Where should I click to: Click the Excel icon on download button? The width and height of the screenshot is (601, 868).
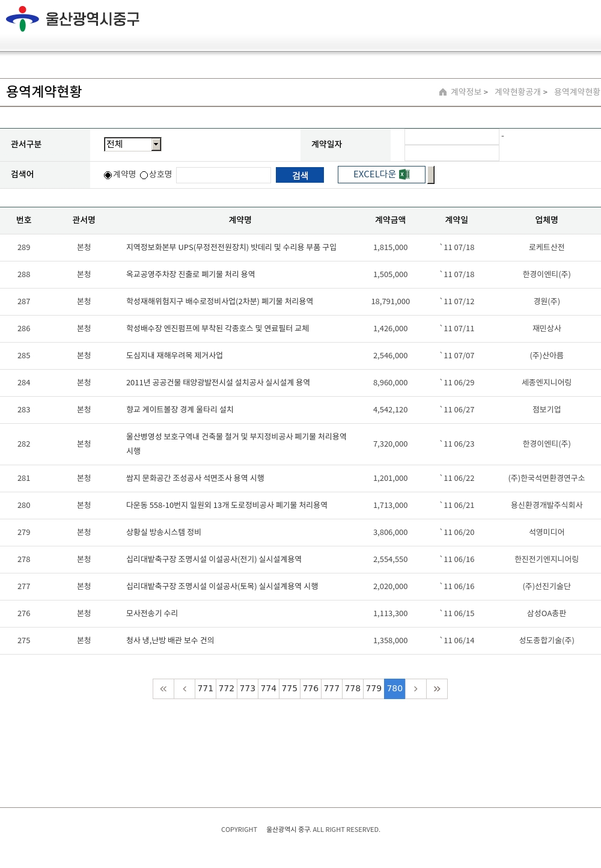pyautogui.click(x=404, y=174)
